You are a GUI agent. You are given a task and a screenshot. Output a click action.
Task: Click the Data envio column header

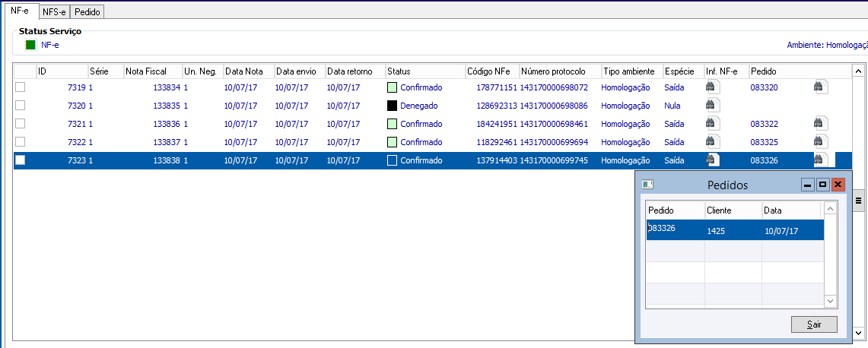(300, 71)
